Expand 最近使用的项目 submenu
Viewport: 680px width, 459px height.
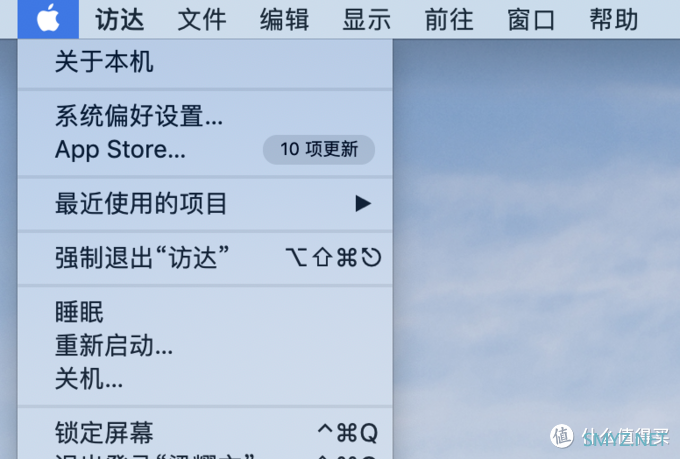(x=205, y=203)
